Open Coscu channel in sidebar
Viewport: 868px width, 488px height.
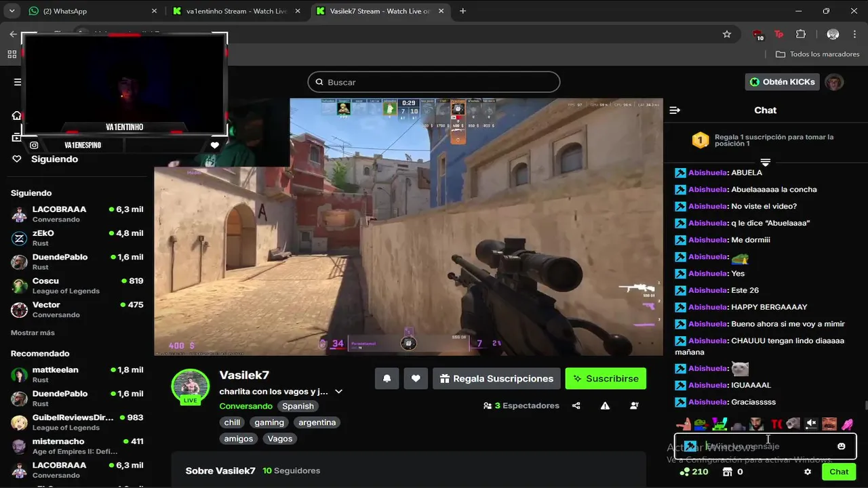point(77,285)
